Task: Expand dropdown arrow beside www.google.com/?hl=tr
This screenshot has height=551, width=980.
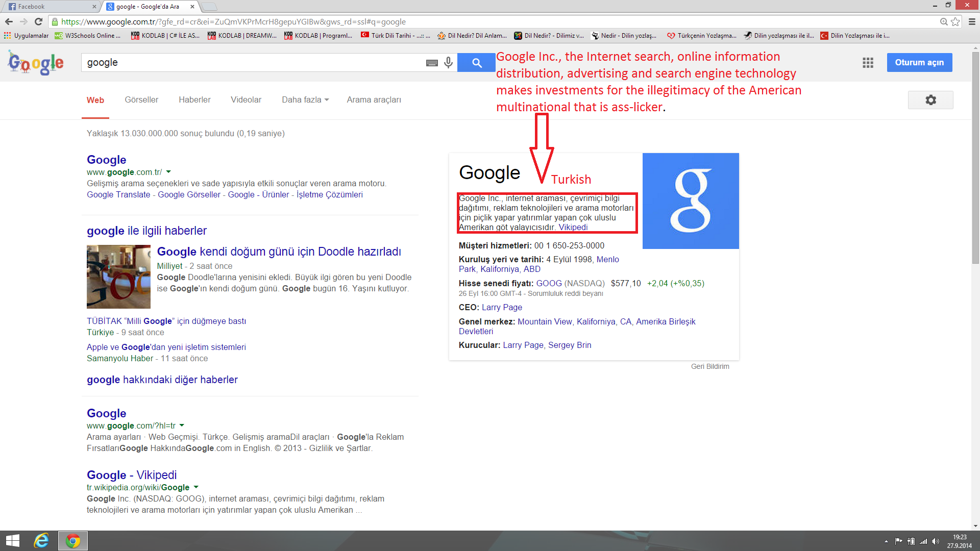Action: click(x=182, y=425)
